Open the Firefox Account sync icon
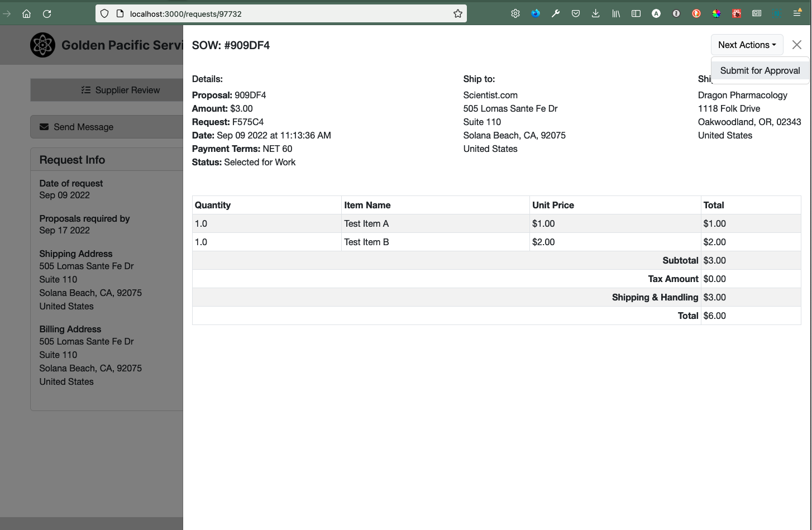The height and width of the screenshot is (530, 812). 536,13
